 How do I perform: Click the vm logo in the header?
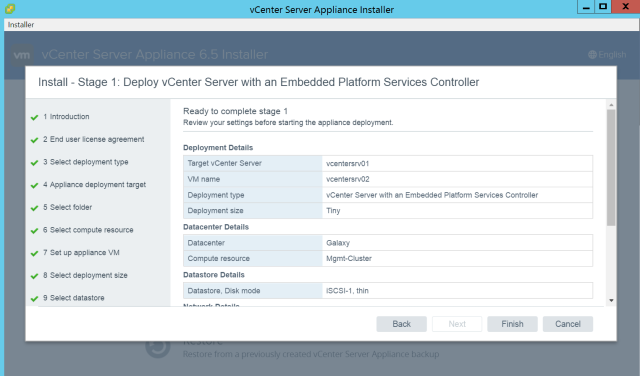tap(22, 55)
